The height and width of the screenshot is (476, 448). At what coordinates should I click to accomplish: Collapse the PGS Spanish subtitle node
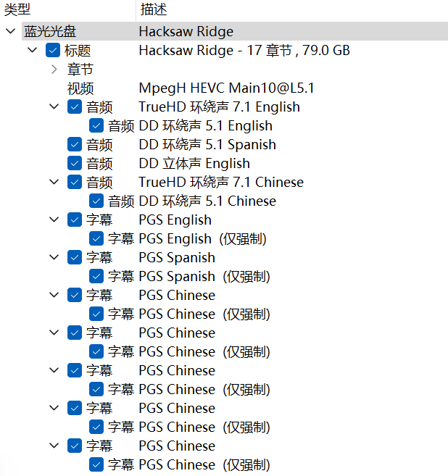pyautogui.click(x=54, y=257)
